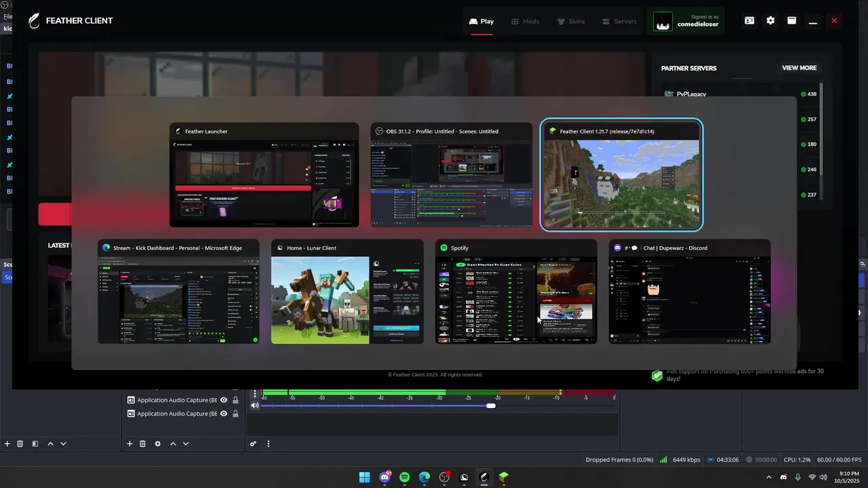Click the window layout icon in Feather header

[791, 21]
